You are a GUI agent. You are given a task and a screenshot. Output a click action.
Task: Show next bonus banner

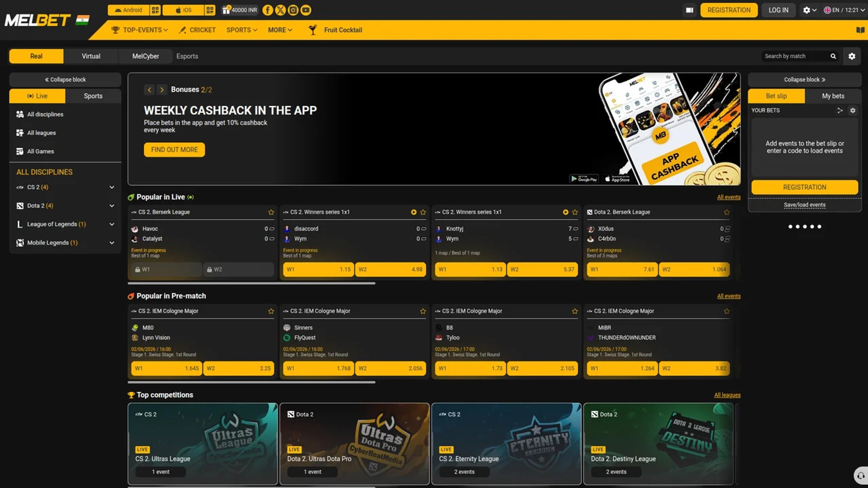(162, 89)
